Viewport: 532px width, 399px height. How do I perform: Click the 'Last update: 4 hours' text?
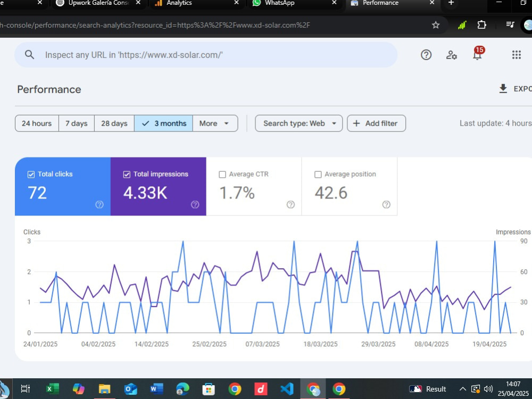(496, 123)
